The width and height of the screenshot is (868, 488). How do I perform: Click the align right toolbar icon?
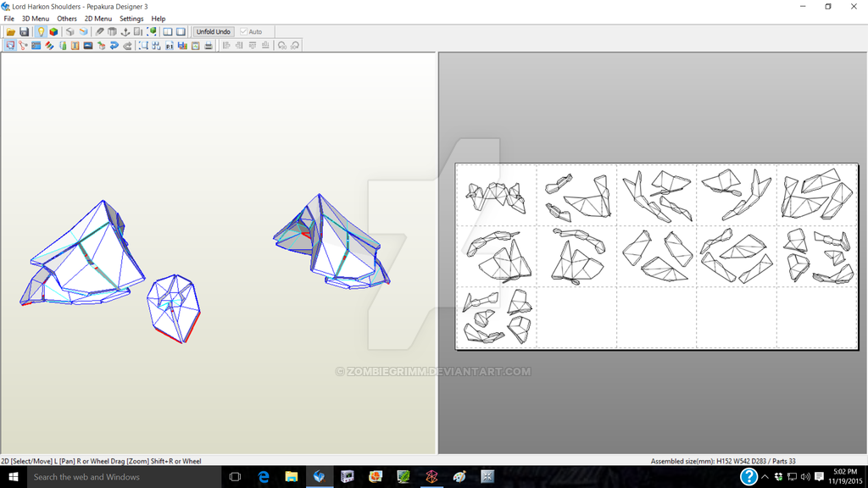coord(239,46)
